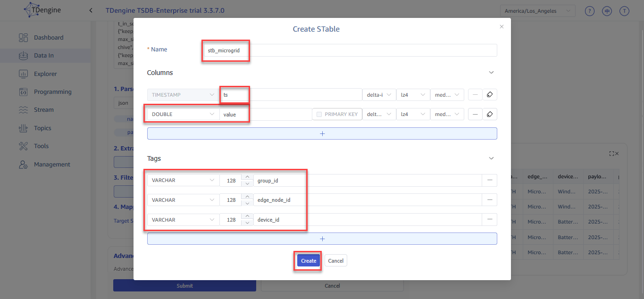Collapse the Columns section chevron
The height and width of the screenshot is (299, 644).
click(x=491, y=73)
